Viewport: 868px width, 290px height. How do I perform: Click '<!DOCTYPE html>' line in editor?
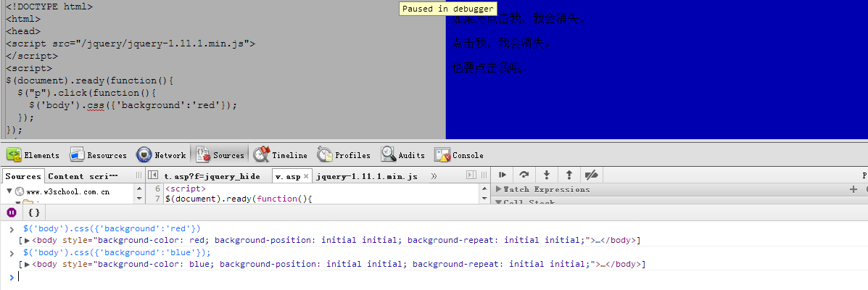tap(50, 7)
